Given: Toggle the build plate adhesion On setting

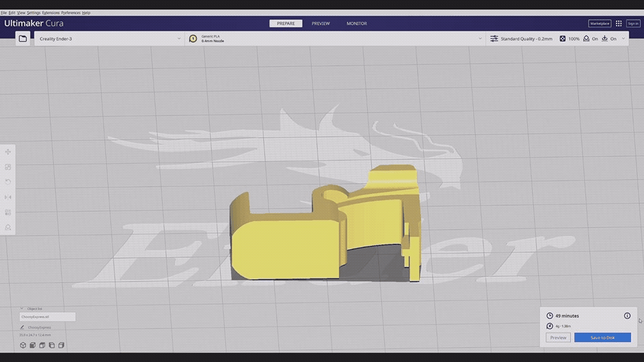Looking at the screenshot, I should 608,39.
